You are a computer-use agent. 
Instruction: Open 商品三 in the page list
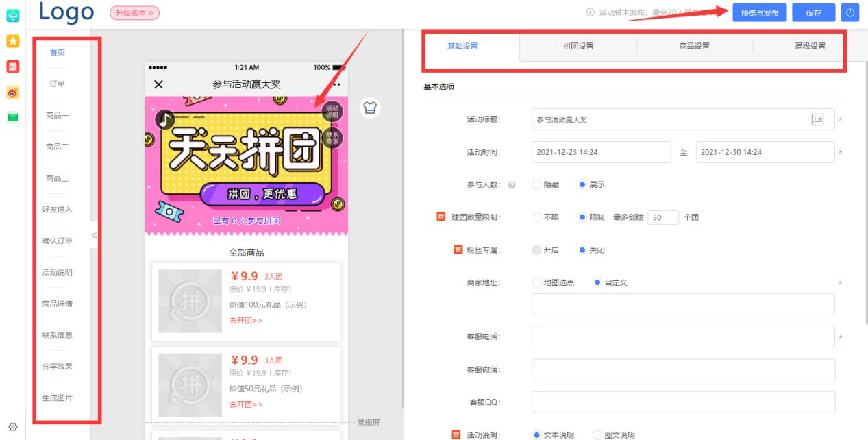(58, 178)
